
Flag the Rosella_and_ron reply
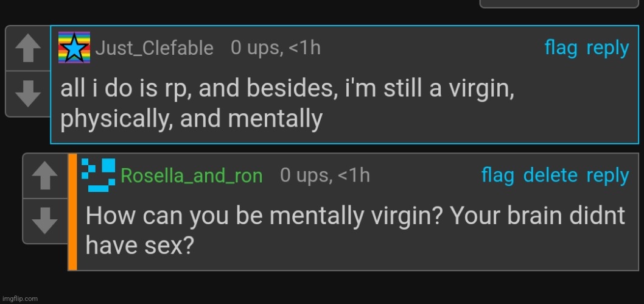tap(498, 176)
